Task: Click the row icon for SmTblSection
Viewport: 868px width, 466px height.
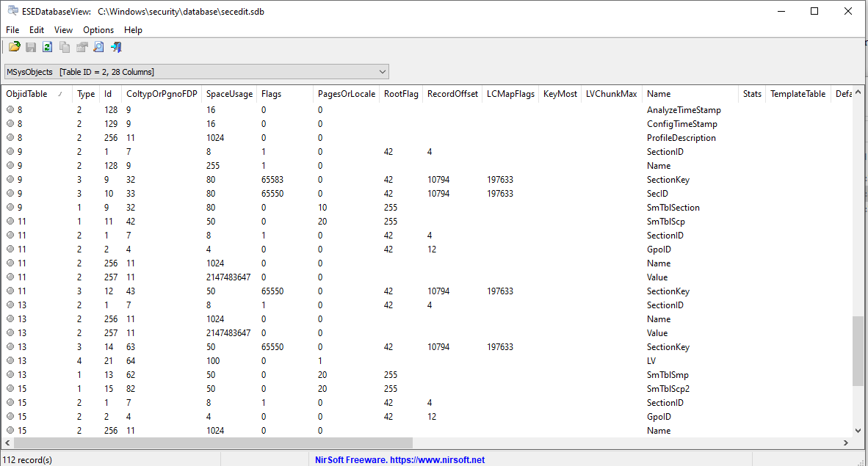Action: coord(10,207)
